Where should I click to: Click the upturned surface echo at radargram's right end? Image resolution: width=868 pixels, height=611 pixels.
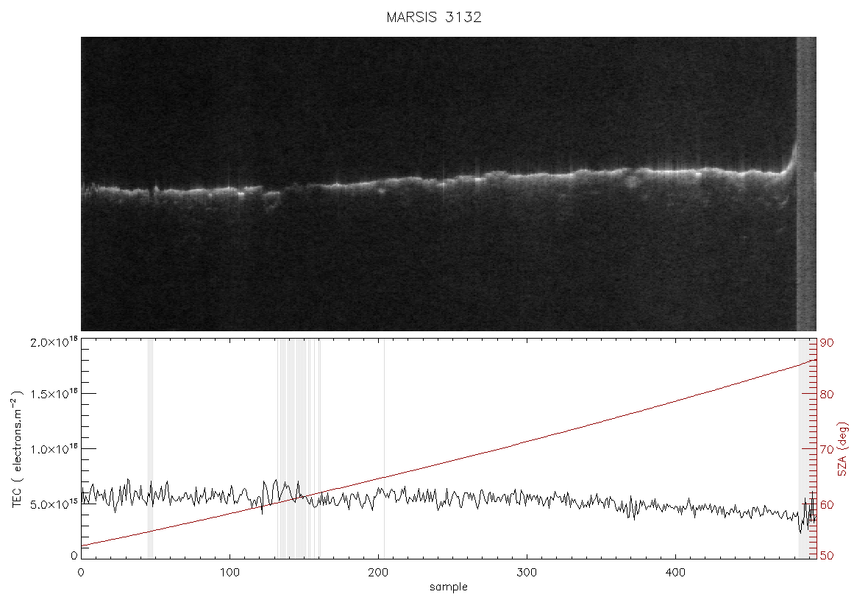tap(791, 159)
